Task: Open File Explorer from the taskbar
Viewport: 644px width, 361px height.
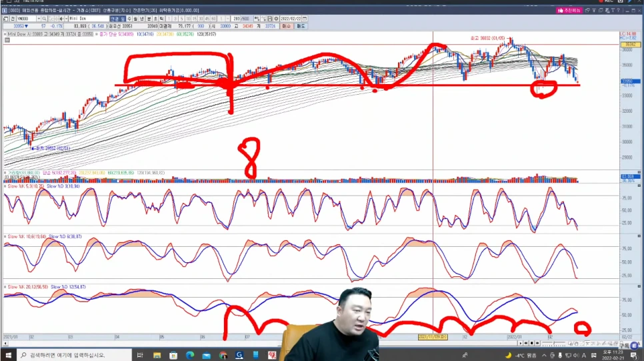Action: [157, 355]
